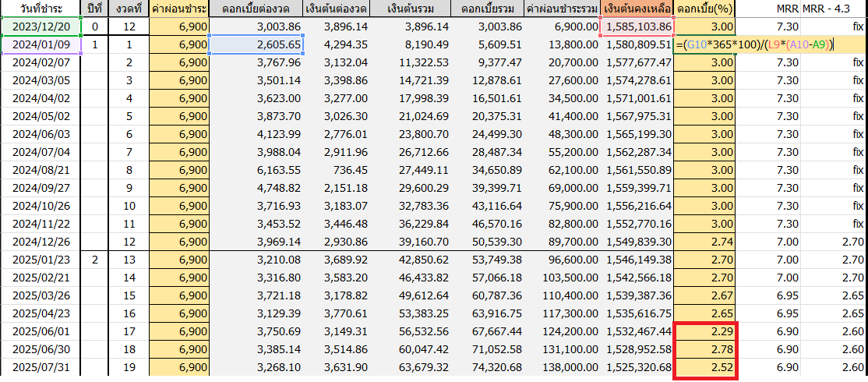This screenshot has height=382, width=868.
Task: Select interest rate cell 2.78
Action: (x=704, y=349)
